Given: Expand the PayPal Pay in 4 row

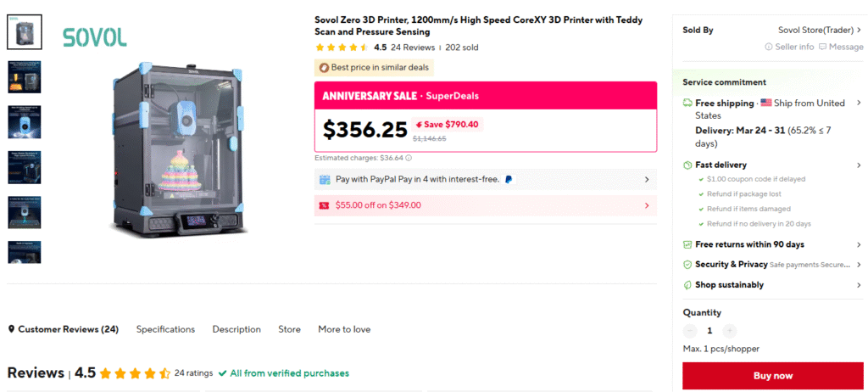Looking at the screenshot, I should tap(647, 180).
